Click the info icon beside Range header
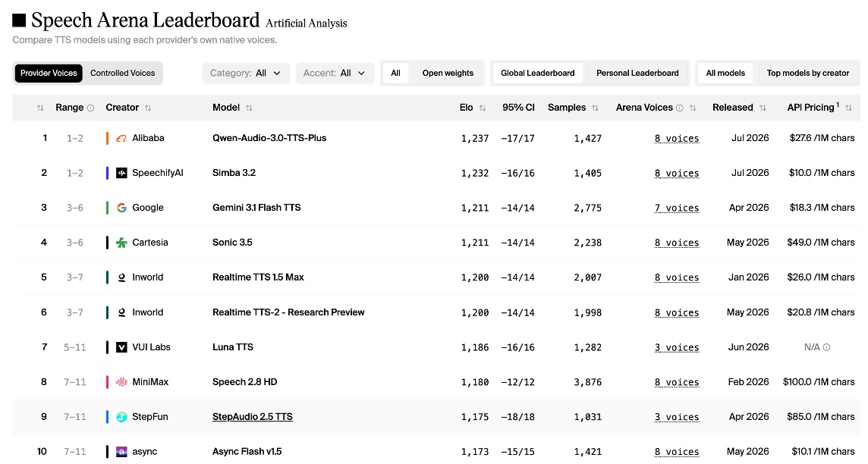The image size is (868, 464). 91,108
